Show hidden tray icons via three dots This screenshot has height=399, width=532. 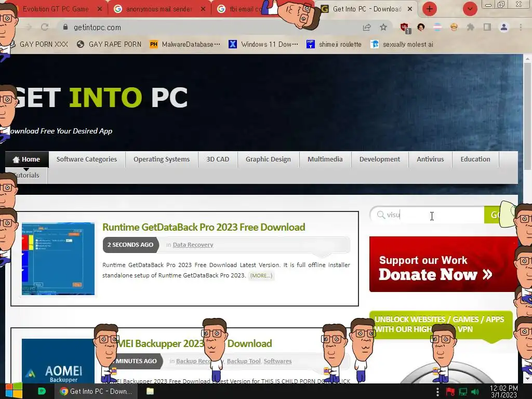(x=437, y=392)
